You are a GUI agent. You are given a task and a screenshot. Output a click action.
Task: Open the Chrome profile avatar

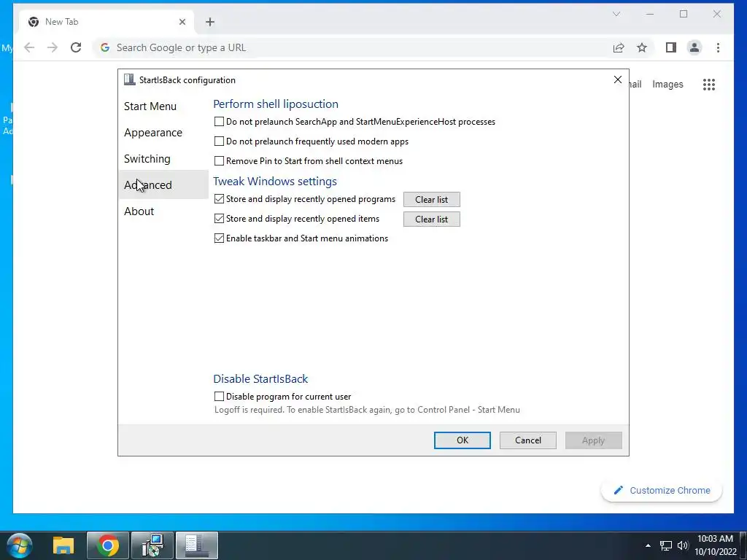pos(694,47)
